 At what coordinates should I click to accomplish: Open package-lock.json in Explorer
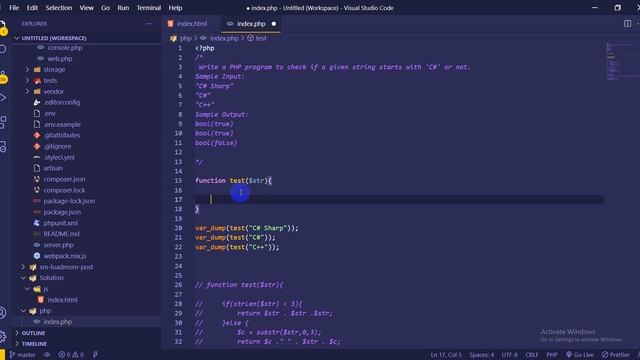tap(69, 201)
